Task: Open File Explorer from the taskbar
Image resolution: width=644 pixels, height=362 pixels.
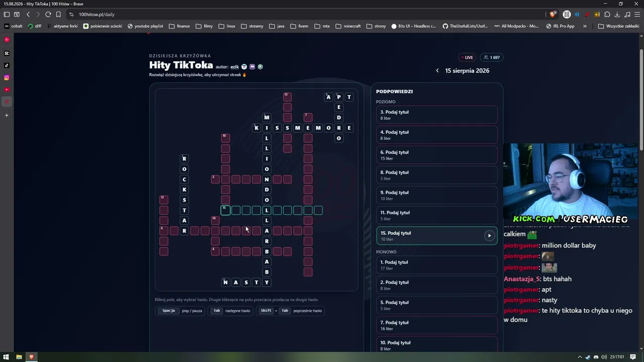Action: [19, 357]
